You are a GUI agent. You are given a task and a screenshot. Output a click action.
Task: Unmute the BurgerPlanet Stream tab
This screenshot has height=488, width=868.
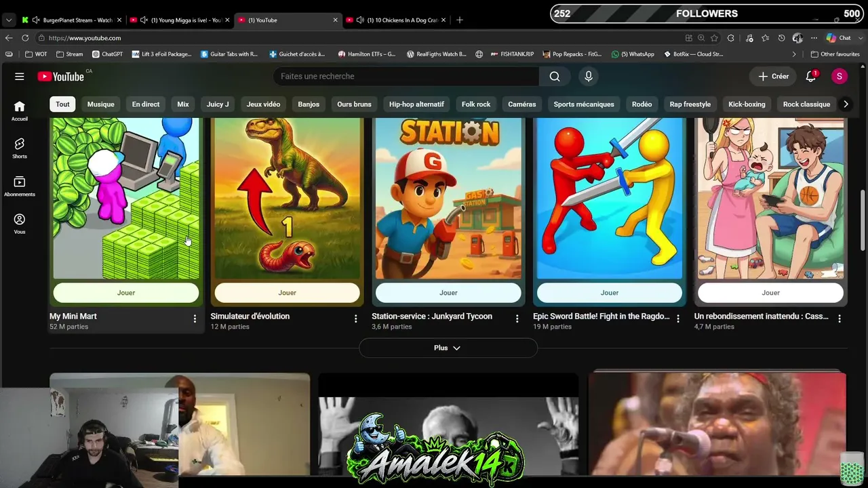pos(36,20)
